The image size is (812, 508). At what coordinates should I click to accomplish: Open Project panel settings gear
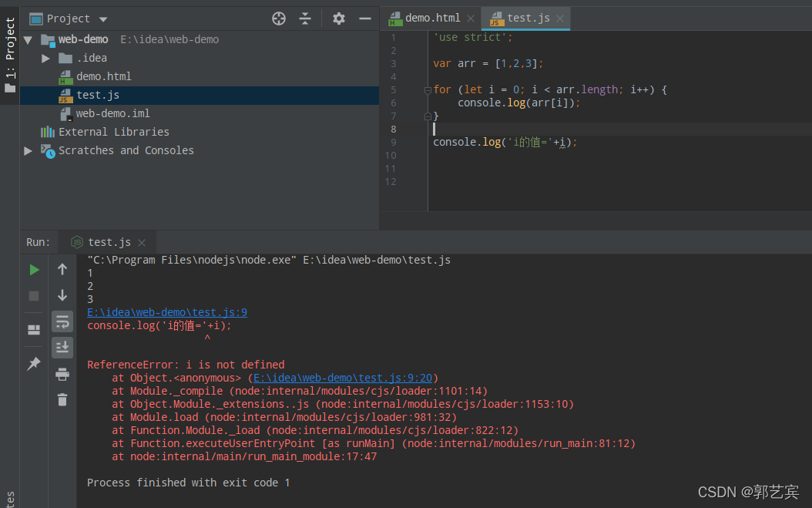tap(339, 19)
